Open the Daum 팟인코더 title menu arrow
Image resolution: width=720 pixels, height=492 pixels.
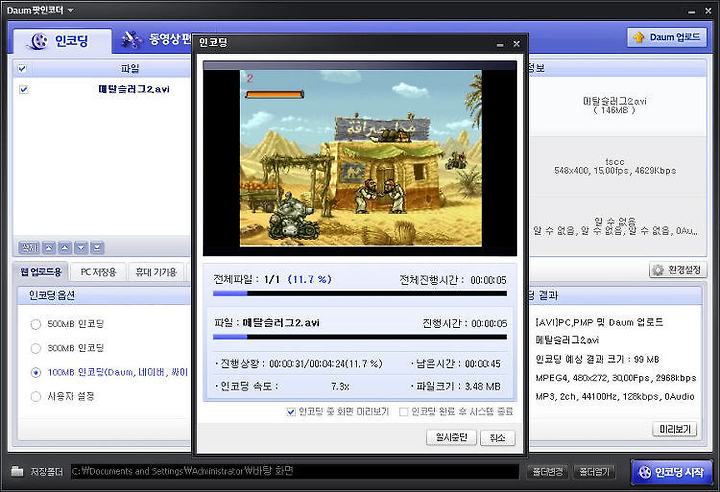pos(70,10)
